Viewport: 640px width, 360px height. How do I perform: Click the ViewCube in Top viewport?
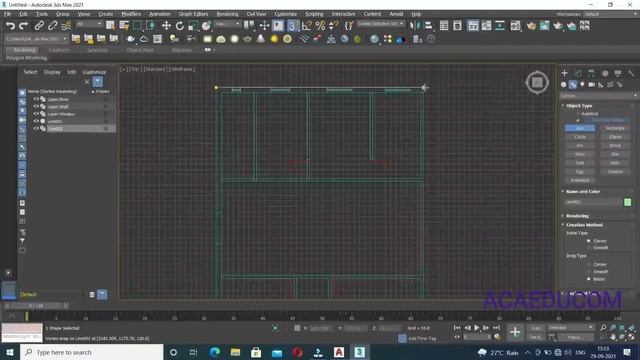pos(537,83)
